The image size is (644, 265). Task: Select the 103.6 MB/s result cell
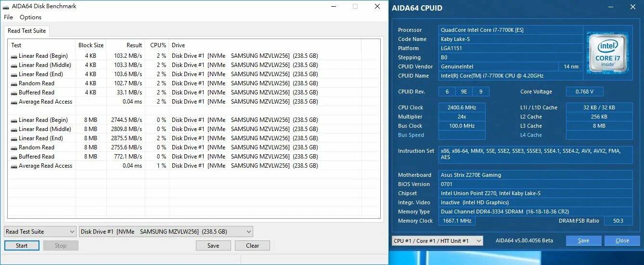click(x=128, y=74)
